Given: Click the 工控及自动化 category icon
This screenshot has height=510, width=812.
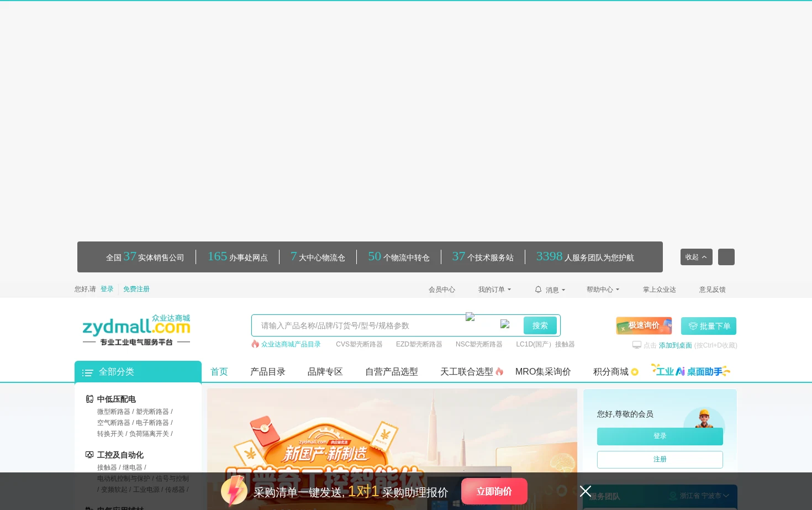Looking at the screenshot, I should click(89, 455).
